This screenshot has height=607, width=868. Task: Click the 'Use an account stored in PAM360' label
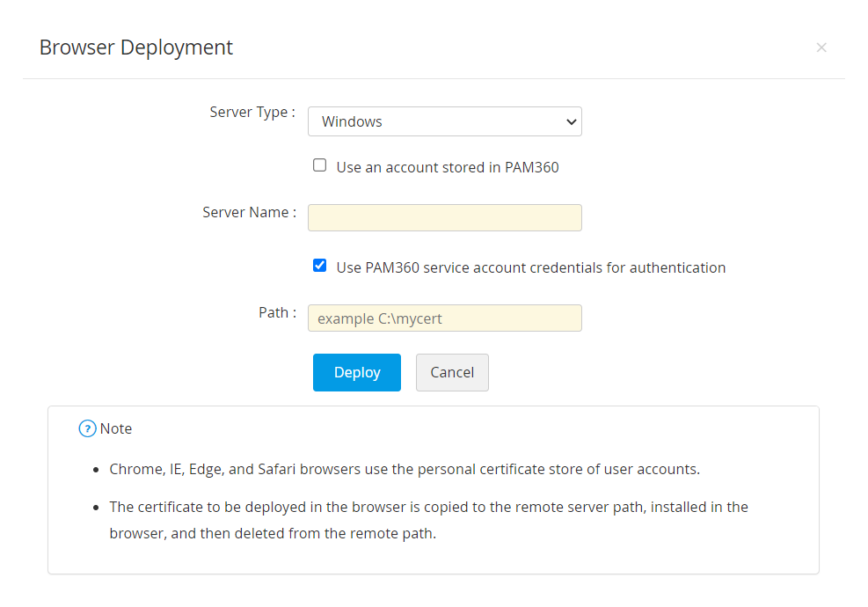coord(447,167)
